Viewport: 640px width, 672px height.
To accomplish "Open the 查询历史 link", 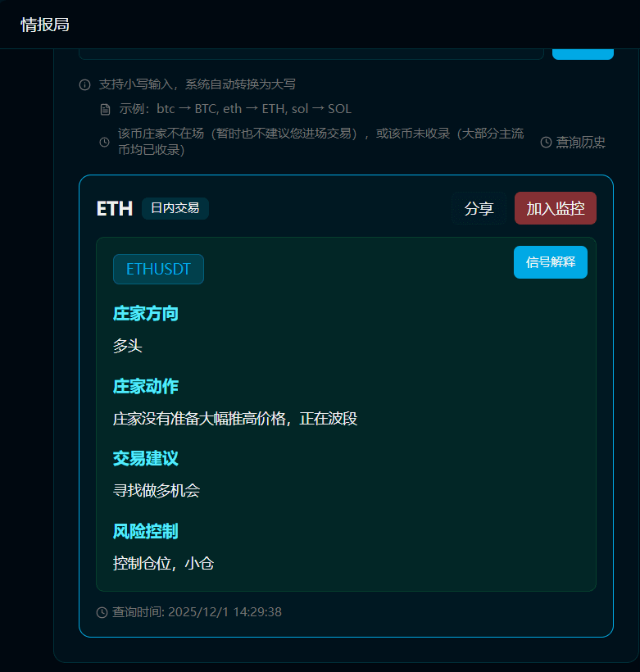I will click(573, 143).
